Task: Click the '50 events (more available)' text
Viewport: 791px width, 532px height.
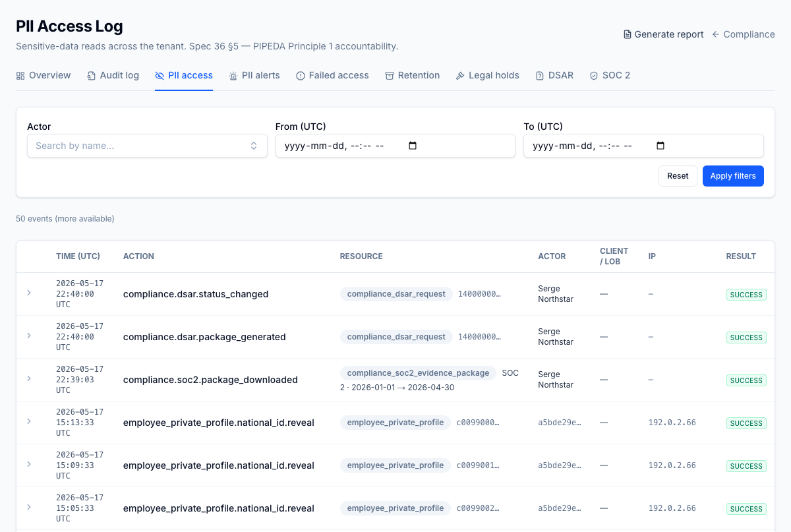Action: [x=65, y=219]
